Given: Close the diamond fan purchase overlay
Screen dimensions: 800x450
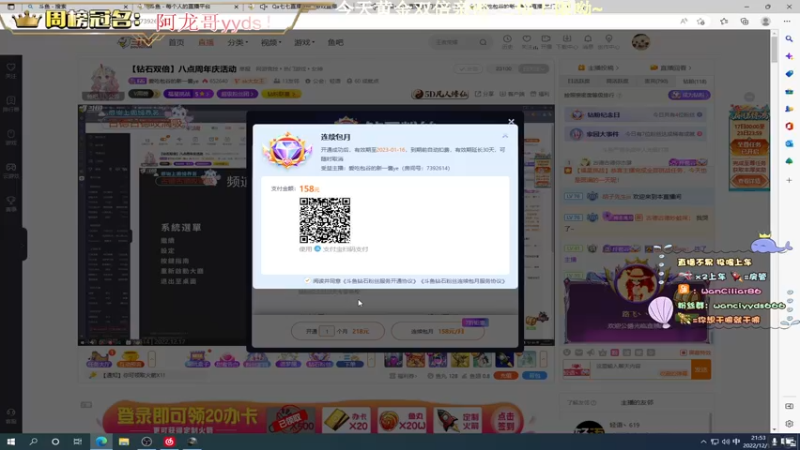Looking at the screenshot, I should 511,121.
